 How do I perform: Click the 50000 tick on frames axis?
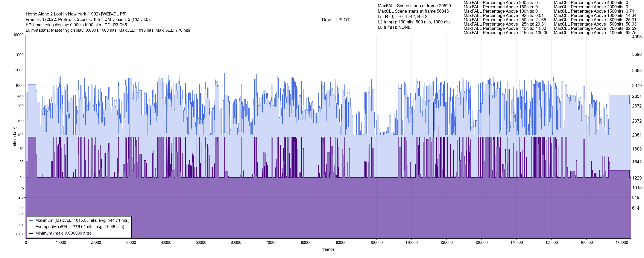point(201,243)
